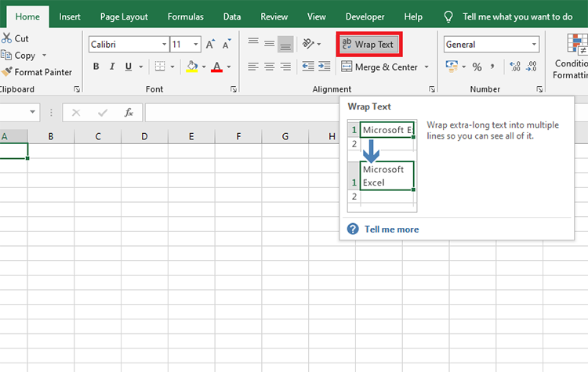Screen dimensions: 588x372
Task: Click the formula bar Enter checkmark
Action: point(103,113)
